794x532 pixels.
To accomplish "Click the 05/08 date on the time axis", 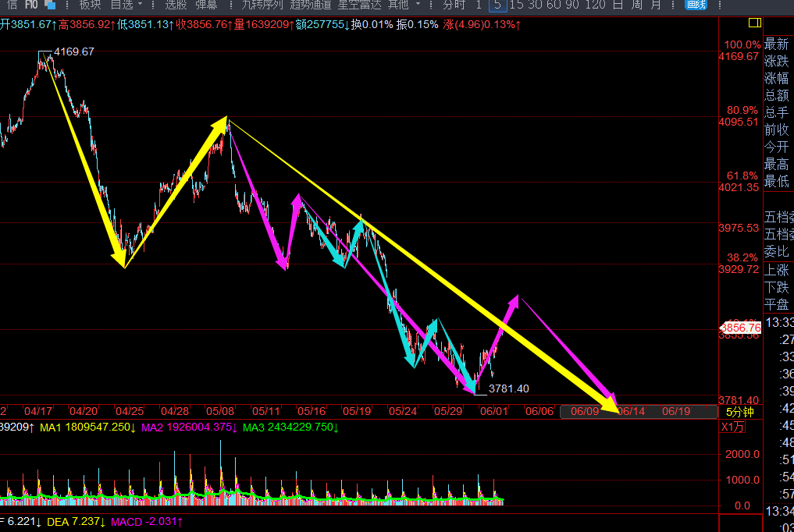I will tap(219, 411).
